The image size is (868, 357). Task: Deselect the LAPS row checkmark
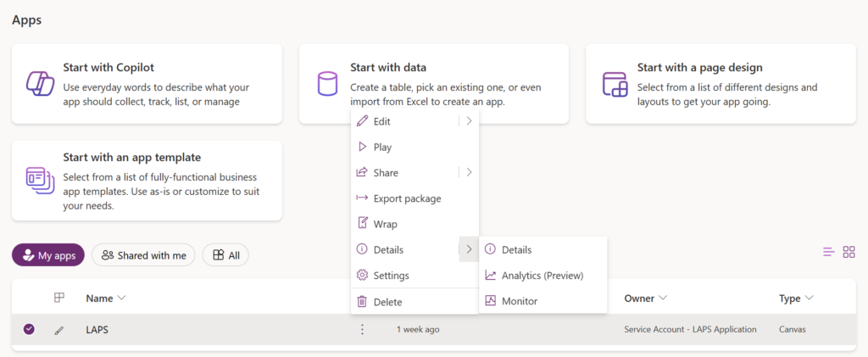pos(29,329)
